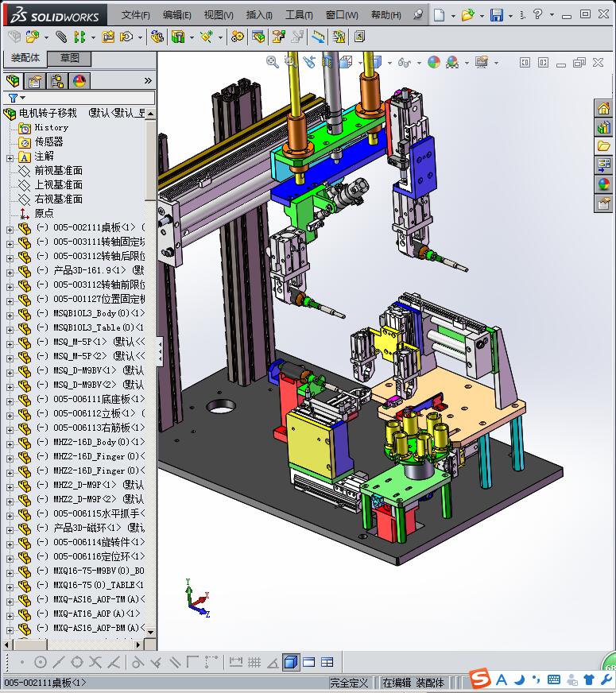Image resolution: width=616 pixels, height=693 pixels.
Task: Select 上视基准面 in the feature tree
Action: [58, 184]
